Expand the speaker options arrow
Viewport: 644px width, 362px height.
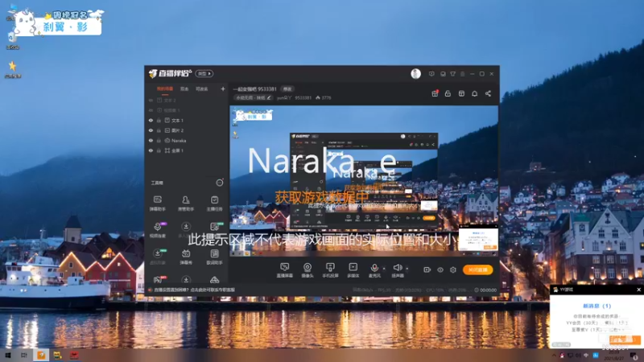pos(407,269)
